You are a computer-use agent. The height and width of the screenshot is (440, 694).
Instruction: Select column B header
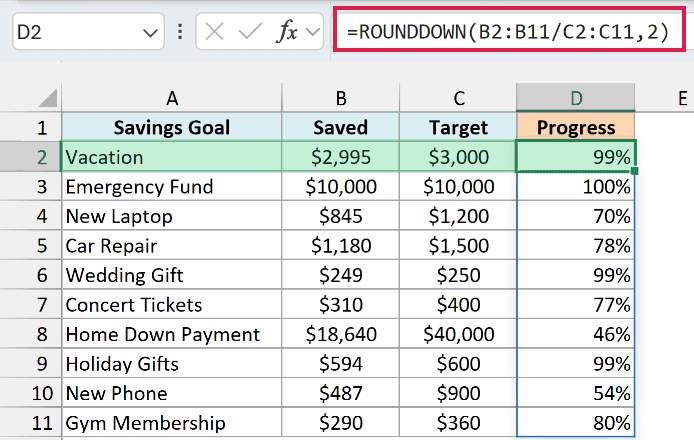(x=340, y=98)
